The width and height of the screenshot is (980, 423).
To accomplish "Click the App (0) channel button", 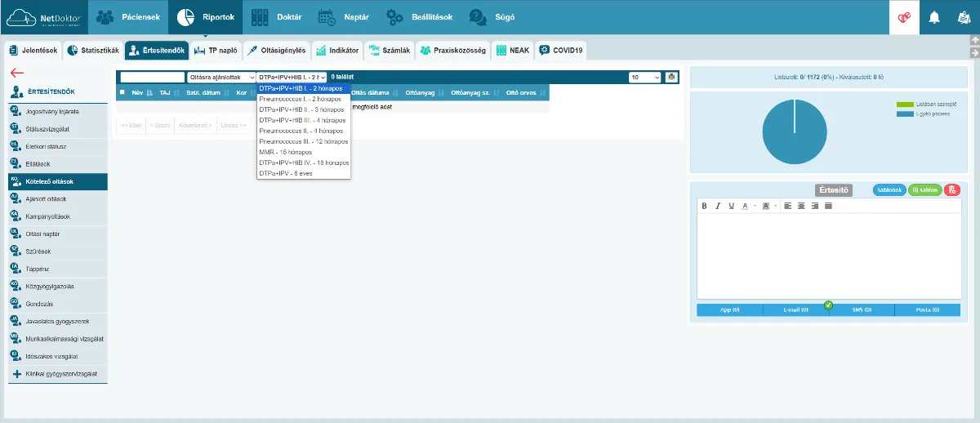I will click(729, 310).
